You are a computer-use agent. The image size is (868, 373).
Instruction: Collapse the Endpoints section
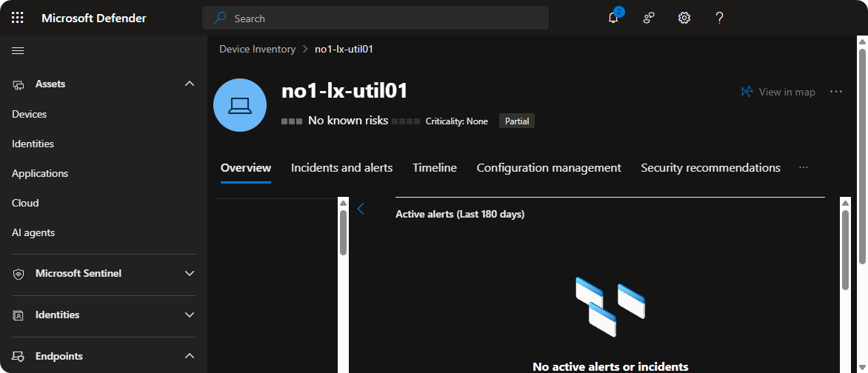[x=189, y=357]
